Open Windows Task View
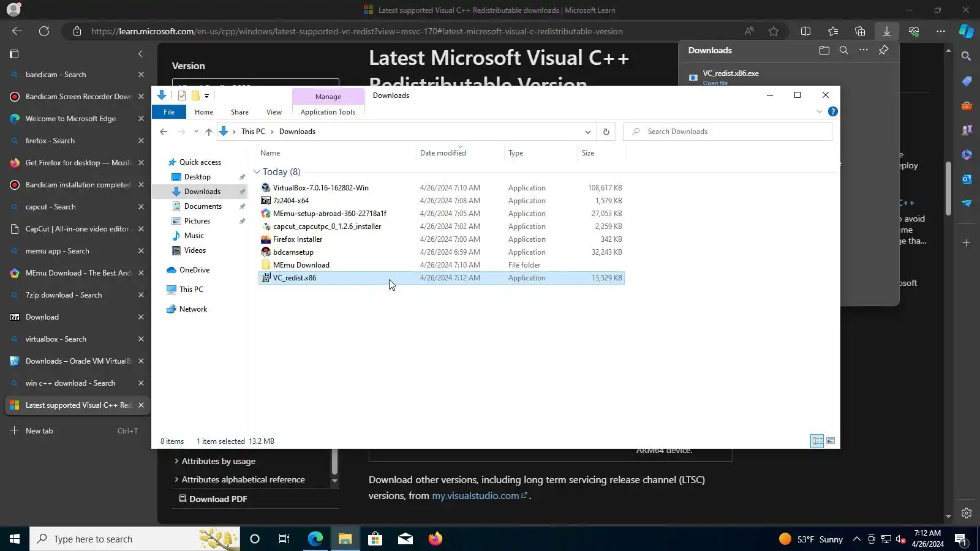Viewport: 980px width, 551px height. pos(284,539)
